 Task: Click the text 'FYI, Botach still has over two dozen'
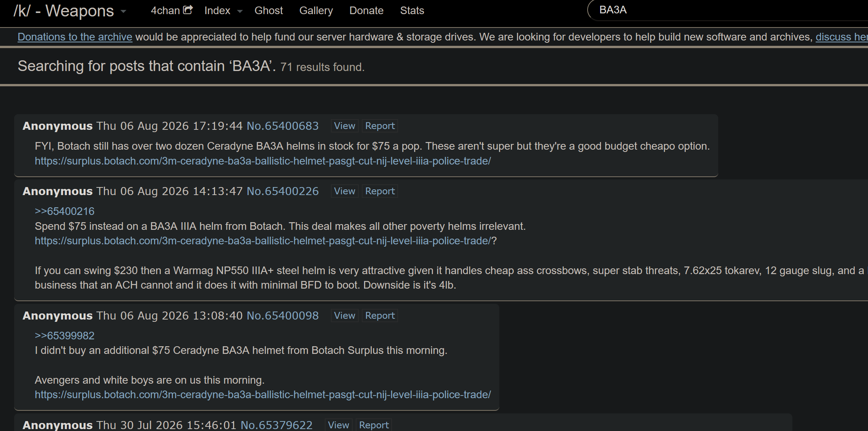click(119, 146)
